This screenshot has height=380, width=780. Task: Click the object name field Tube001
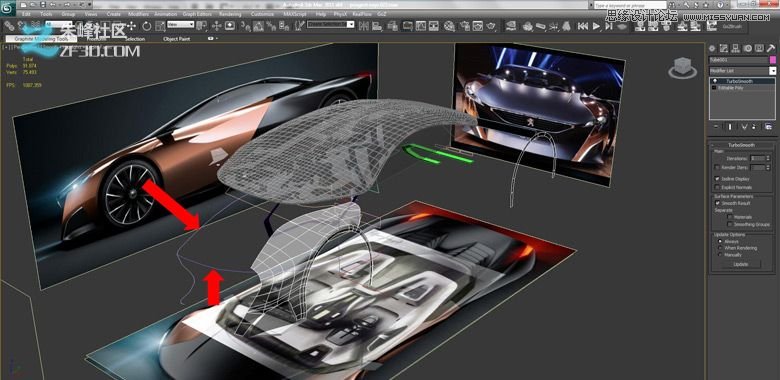tap(738, 60)
